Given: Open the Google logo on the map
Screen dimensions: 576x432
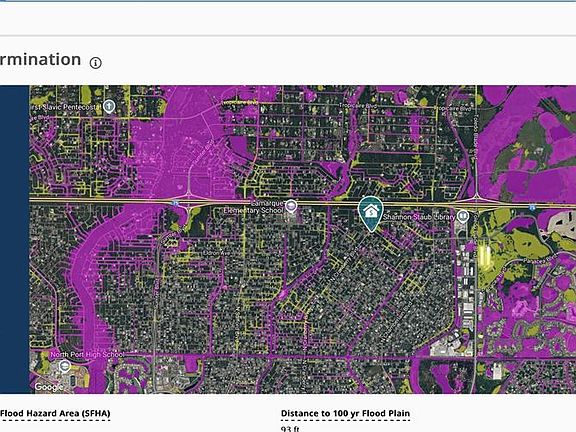Looking at the screenshot, I should coord(49,387).
